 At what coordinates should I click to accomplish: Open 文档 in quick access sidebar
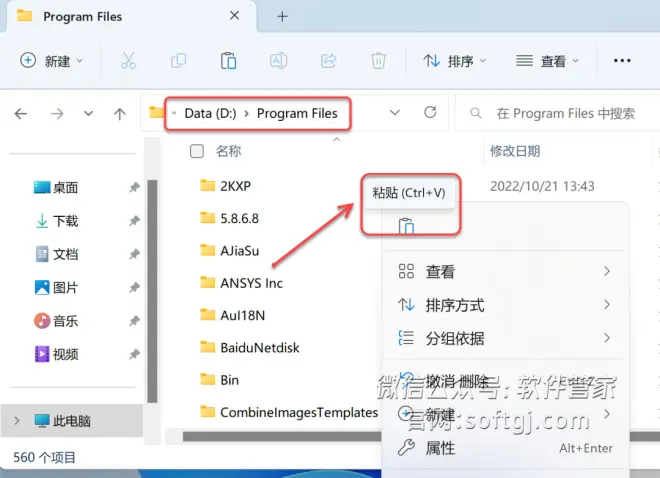(57, 254)
